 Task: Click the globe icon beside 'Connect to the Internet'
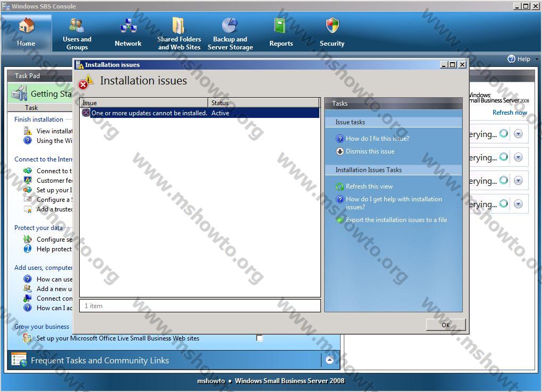tap(28, 171)
